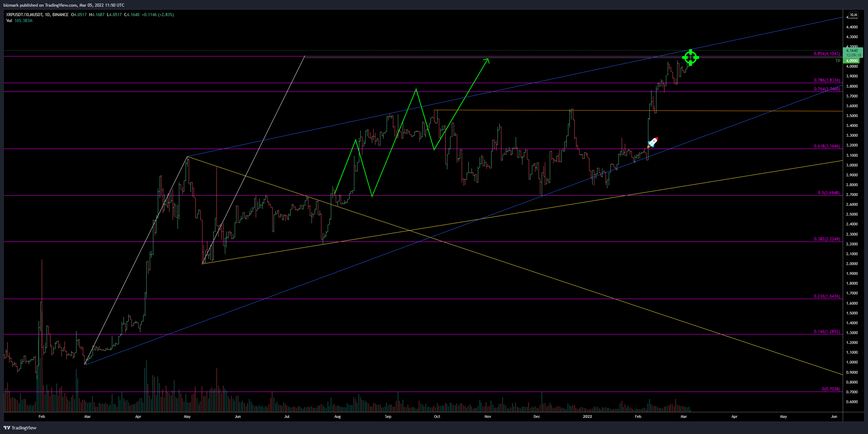The image size is (868, 434).
Task: Select the 0.764(3.7460) Fibonacci label
Action: (827, 89)
